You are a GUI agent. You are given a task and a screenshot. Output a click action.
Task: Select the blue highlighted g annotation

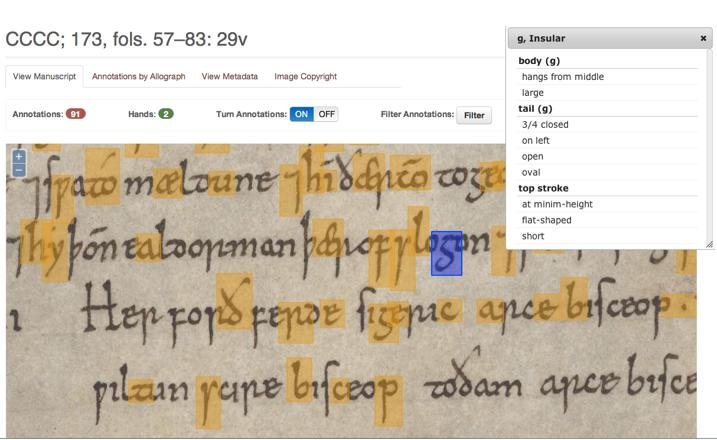446,253
